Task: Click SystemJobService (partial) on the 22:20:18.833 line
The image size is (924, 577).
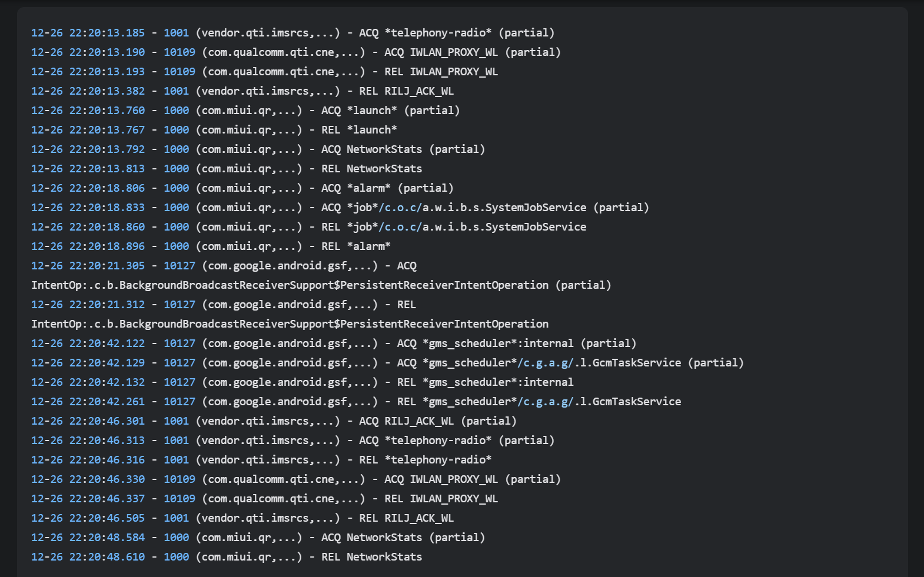Action: pyautogui.click(x=567, y=208)
